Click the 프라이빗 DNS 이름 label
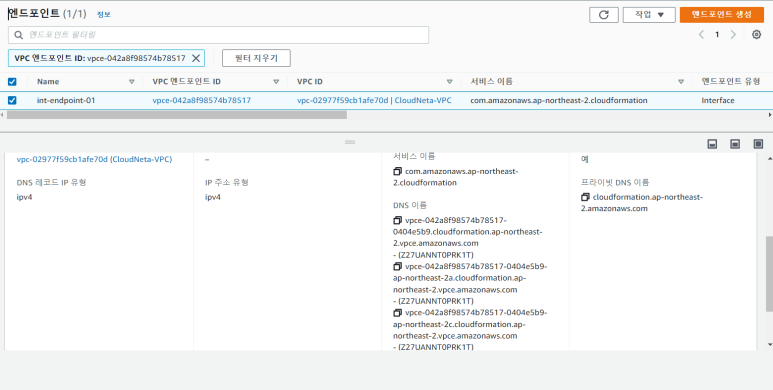The width and height of the screenshot is (773, 390). [x=615, y=182]
